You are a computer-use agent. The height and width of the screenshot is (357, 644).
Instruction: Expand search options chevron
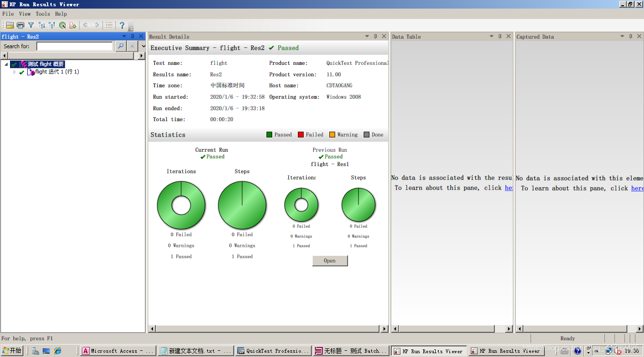tap(143, 46)
